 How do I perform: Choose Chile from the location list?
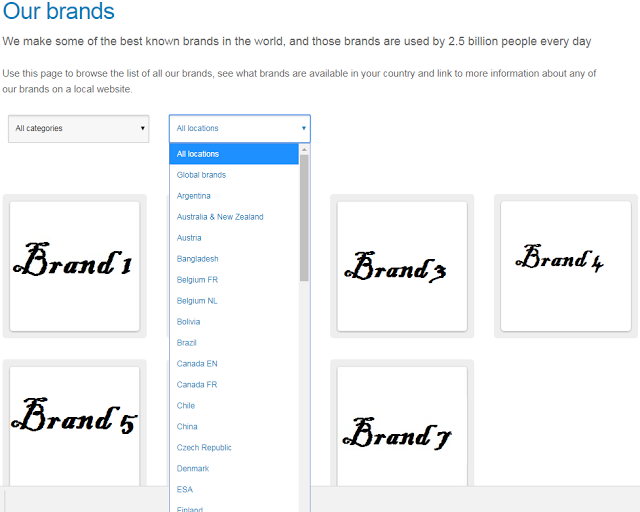[234, 405]
